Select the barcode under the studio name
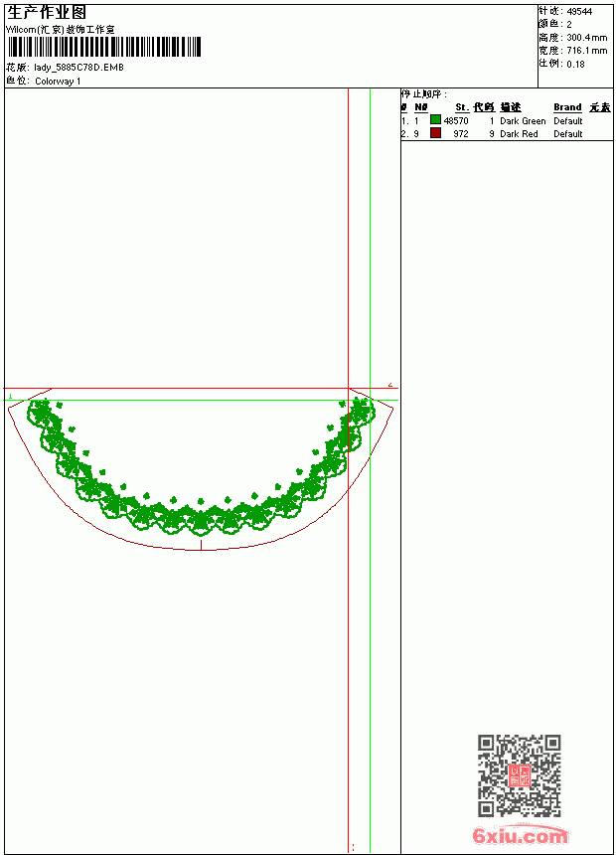The height and width of the screenshot is (855, 616). click(103, 47)
